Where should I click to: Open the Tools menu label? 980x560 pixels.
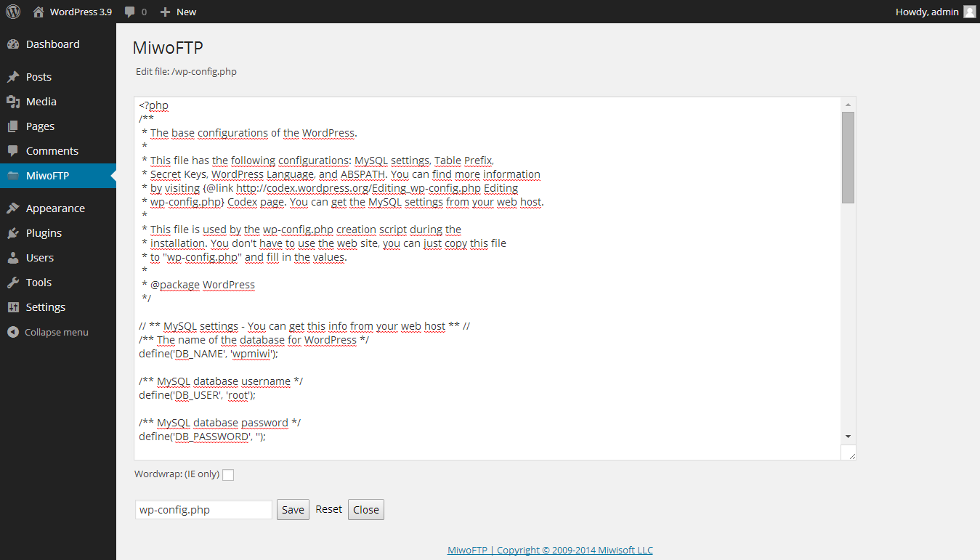(x=39, y=283)
